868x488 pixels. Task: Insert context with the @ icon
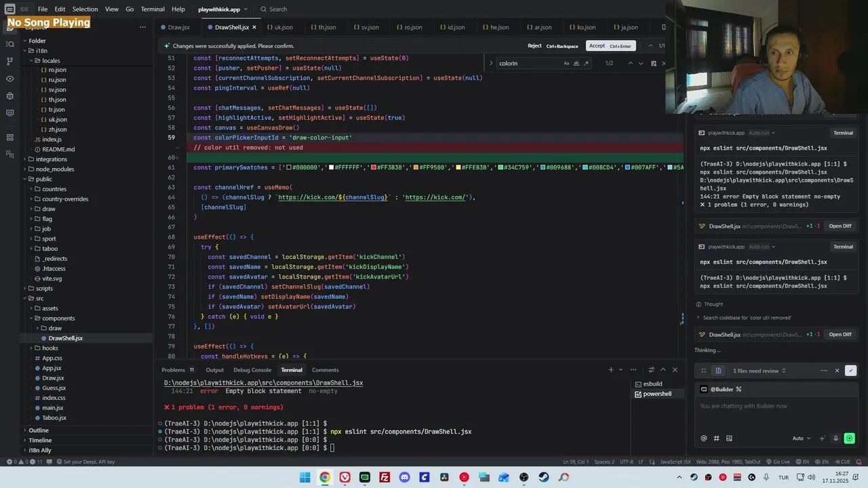point(703,439)
